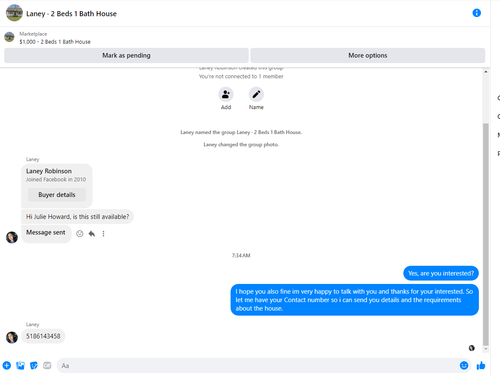The image size is (500, 377).
Task: Click the scrollbar up arrow
Action: [x=486, y=72]
